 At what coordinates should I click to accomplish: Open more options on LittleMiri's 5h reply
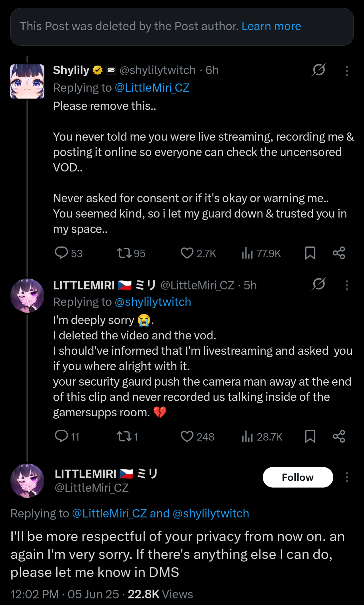(x=347, y=285)
